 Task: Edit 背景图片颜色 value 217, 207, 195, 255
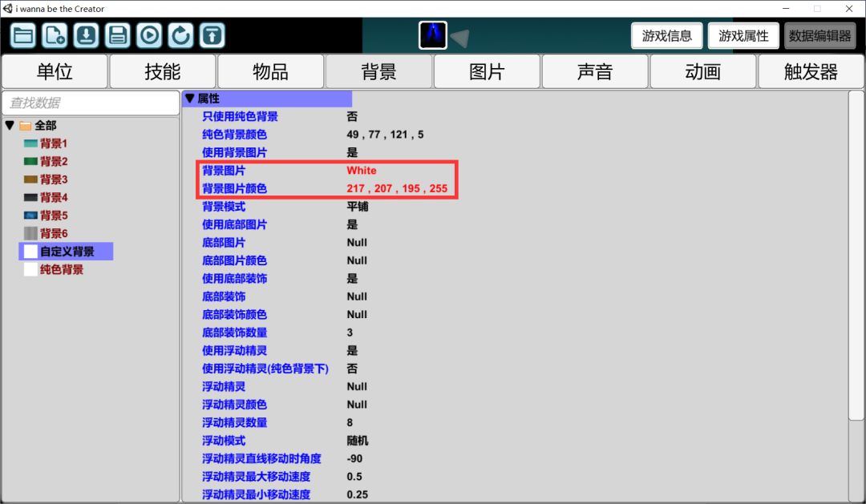pos(397,188)
